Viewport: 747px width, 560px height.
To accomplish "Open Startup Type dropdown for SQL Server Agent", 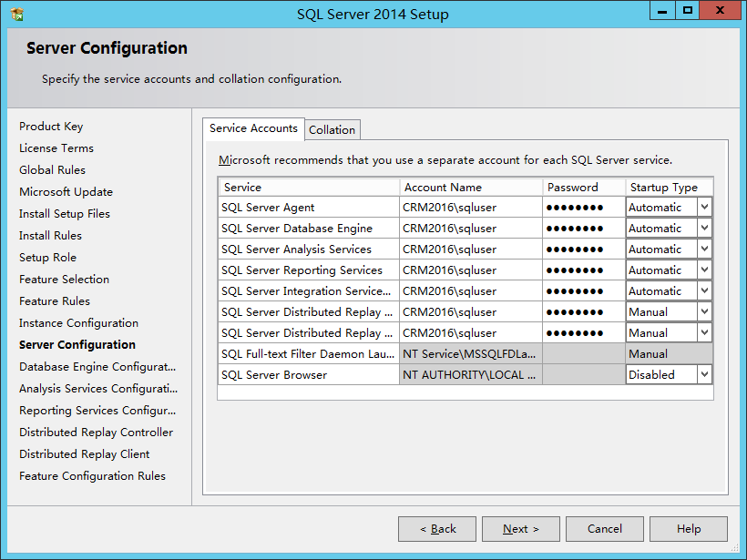I will 704,207.
